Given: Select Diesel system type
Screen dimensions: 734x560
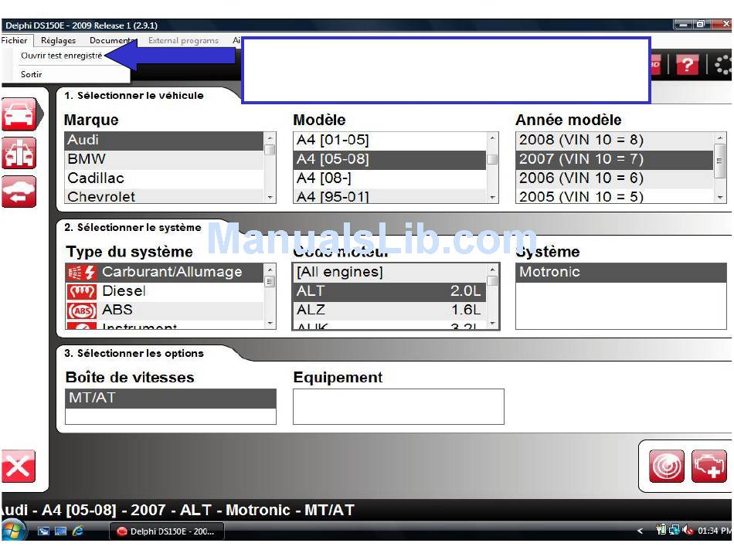Looking at the screenshot, I should click(124, 291).
